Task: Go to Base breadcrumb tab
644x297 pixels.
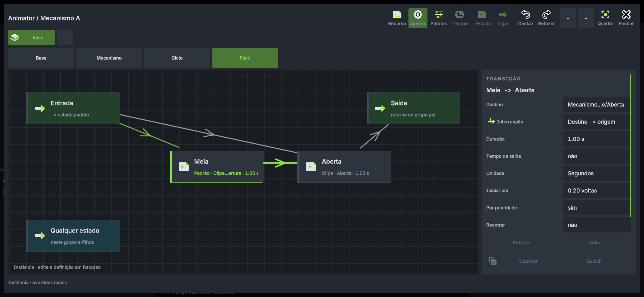Action: [41, 58]
